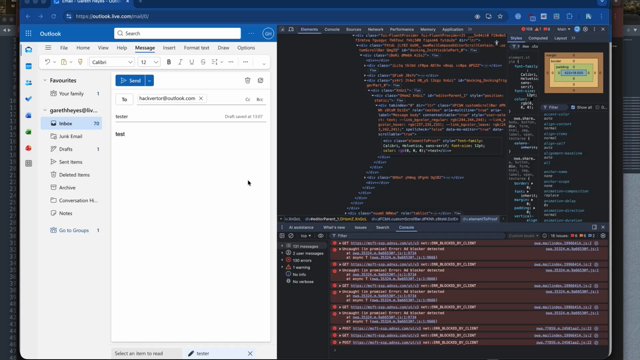Discard the draft with trash icon

pos(247,80)
